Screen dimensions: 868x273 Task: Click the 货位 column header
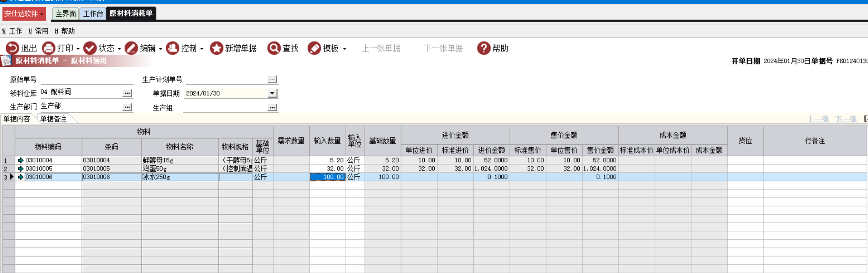point(745,141)
